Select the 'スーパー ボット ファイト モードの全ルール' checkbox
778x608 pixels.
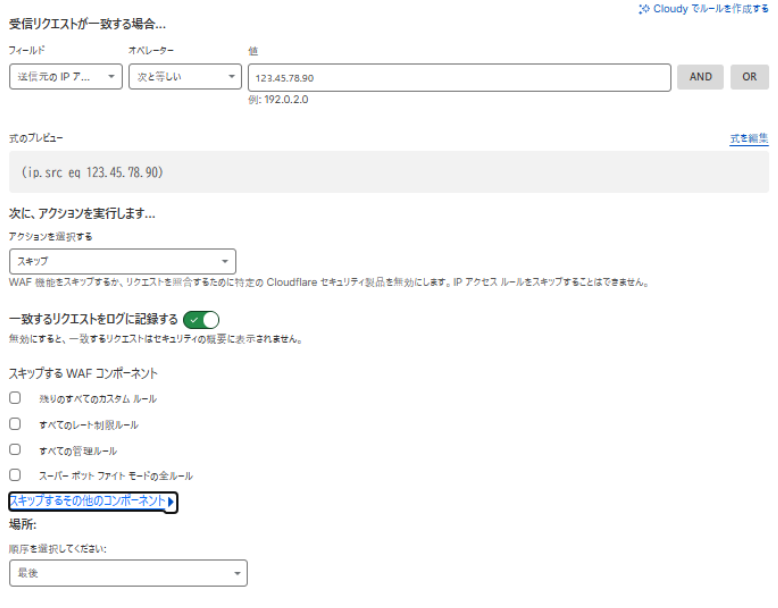pyautogui.click(x=15, y=476)
